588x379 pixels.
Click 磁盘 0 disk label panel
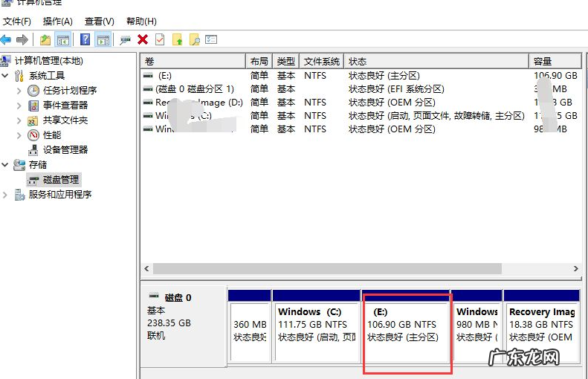coord(184,326)
